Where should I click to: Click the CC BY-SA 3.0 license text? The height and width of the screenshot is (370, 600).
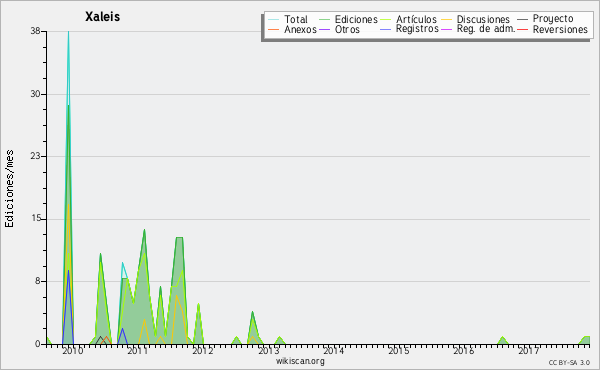tap(569, 362)
